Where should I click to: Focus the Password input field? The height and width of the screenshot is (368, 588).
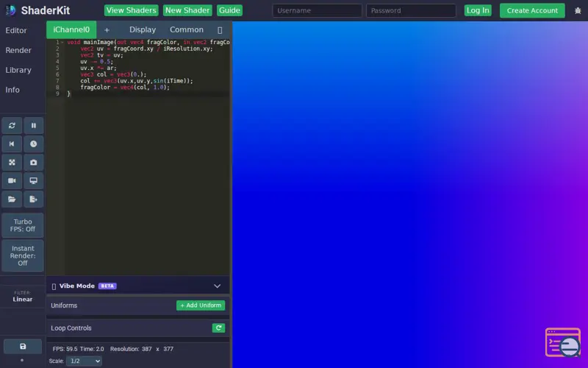click(411, 10)
